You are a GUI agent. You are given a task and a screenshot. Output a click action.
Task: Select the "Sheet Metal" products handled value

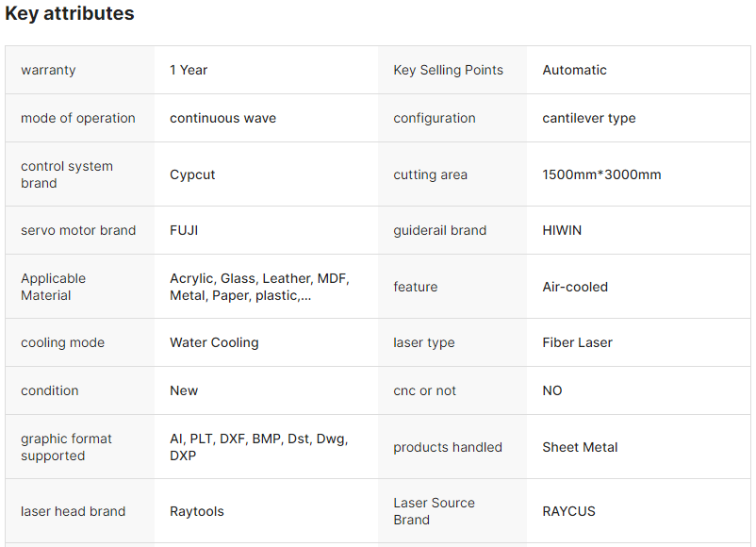580,447
